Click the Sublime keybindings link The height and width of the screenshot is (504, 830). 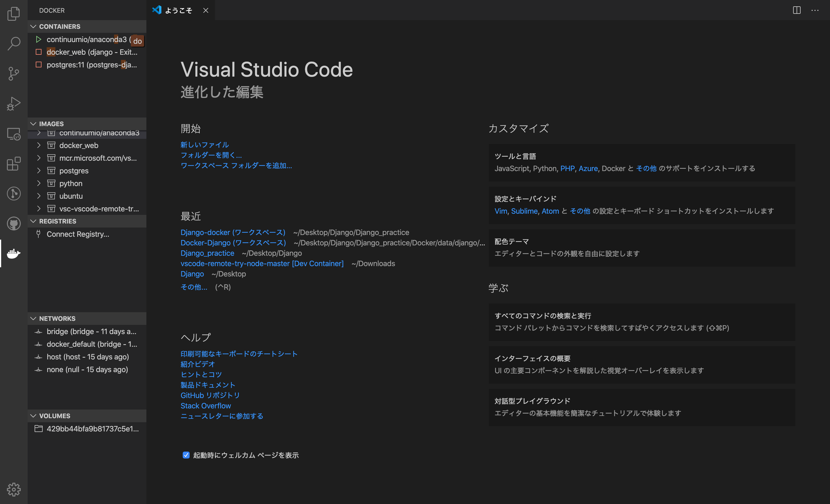525,211
